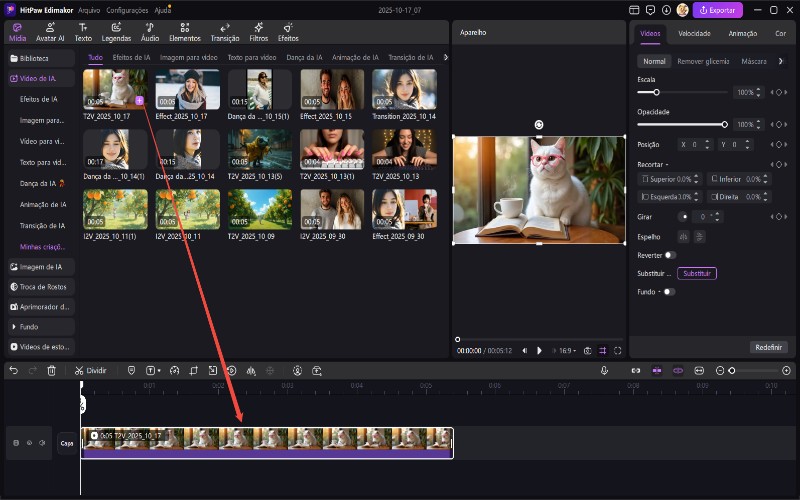The width and height of the screenshot is (800, 500).
Task: Select the Transição tool in top toolbar
Action: pos(225,32)
